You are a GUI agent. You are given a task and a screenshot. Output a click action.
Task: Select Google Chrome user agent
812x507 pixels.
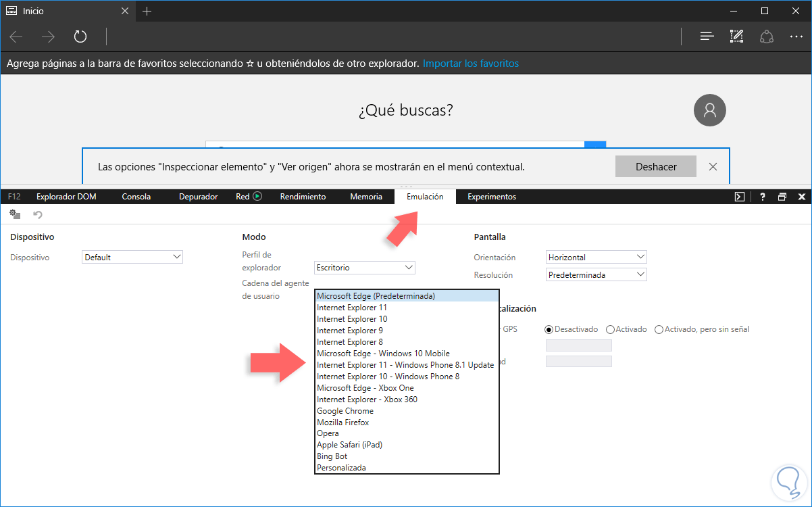click(x=407, y=411)
